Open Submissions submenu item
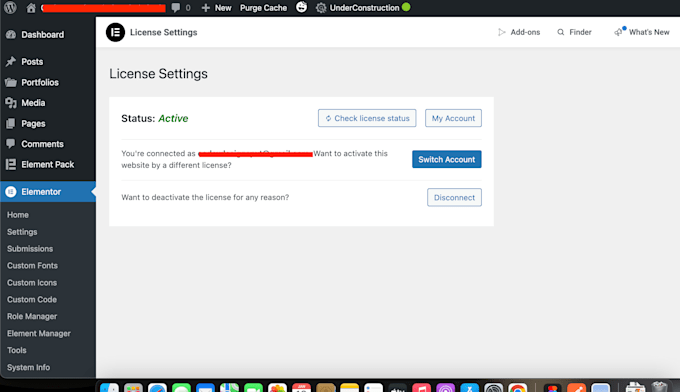The width and height of the screenshot is (680, 392). pyautogui.click(x=30, y=249)
